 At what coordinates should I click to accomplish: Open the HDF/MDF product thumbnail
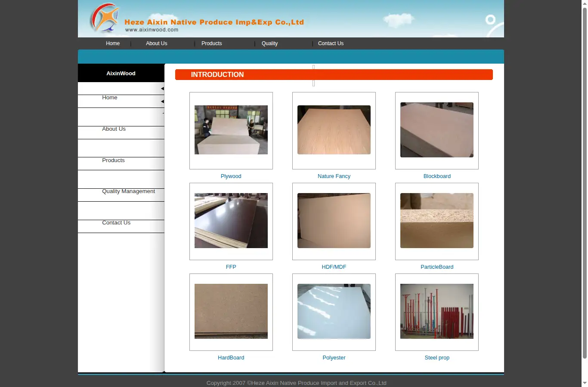click(334, 221)
